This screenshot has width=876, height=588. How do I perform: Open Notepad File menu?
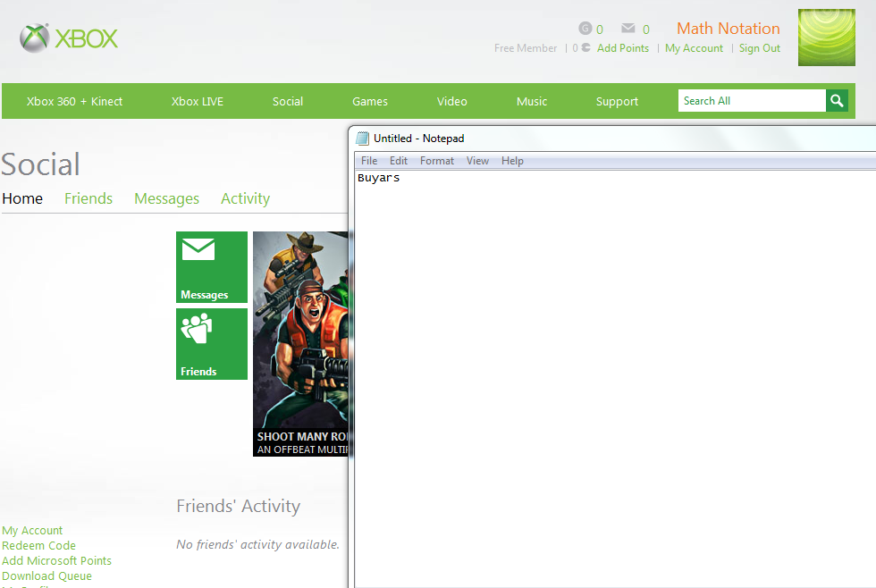pos(369,161)
